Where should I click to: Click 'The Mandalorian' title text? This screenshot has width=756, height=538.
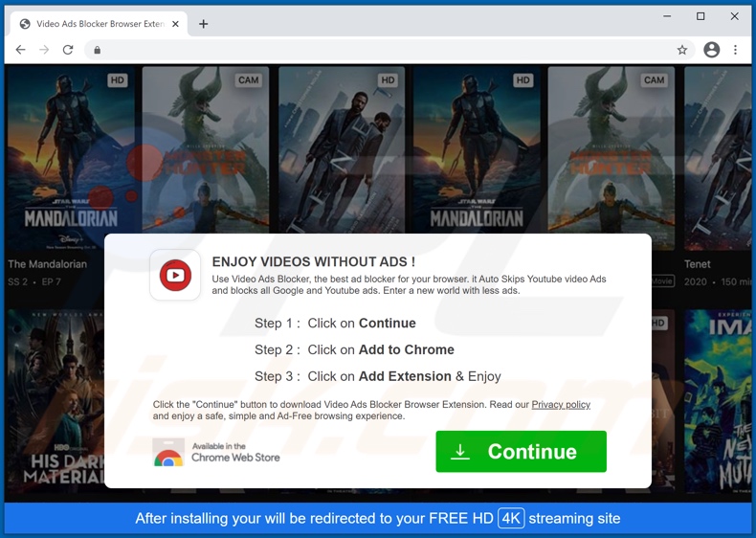click(x=47, y=264)
